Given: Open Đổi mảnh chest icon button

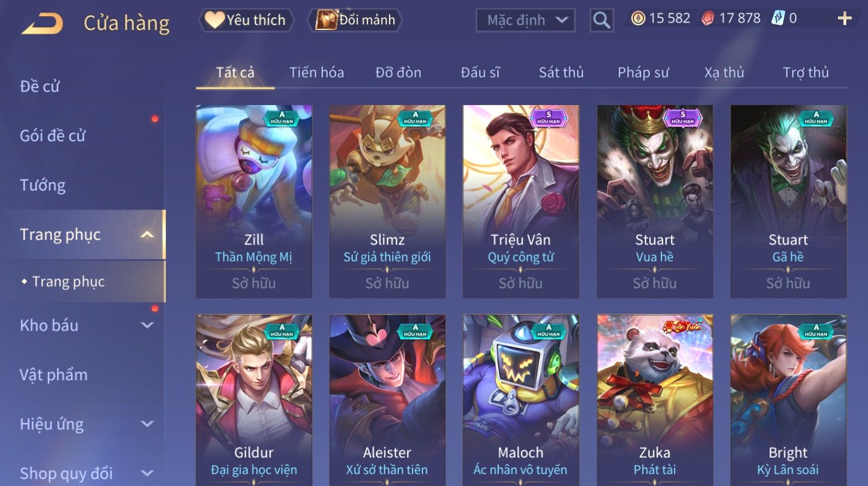Looking at the screenshot, I should (x=325, y=20).
